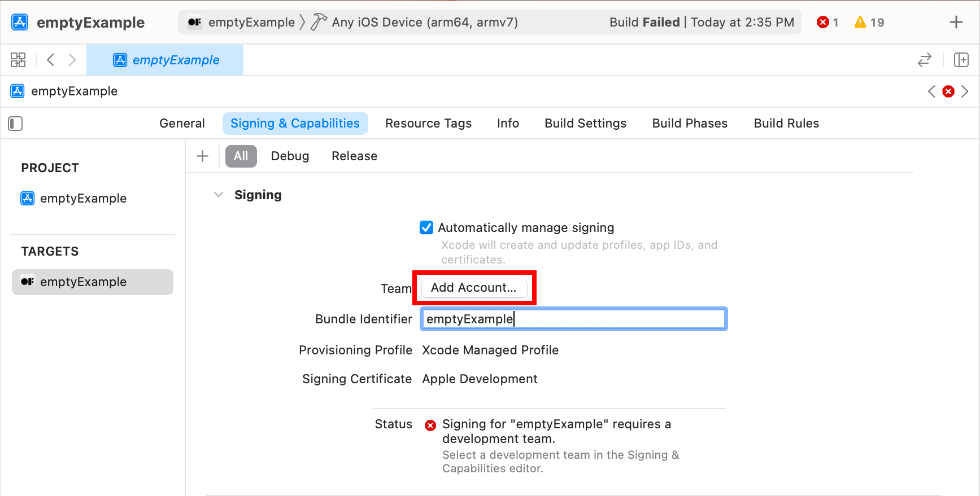This screenshot has width=980, height=496.
Task: Jump to previous issue arrow
Action: pos(931,91)
